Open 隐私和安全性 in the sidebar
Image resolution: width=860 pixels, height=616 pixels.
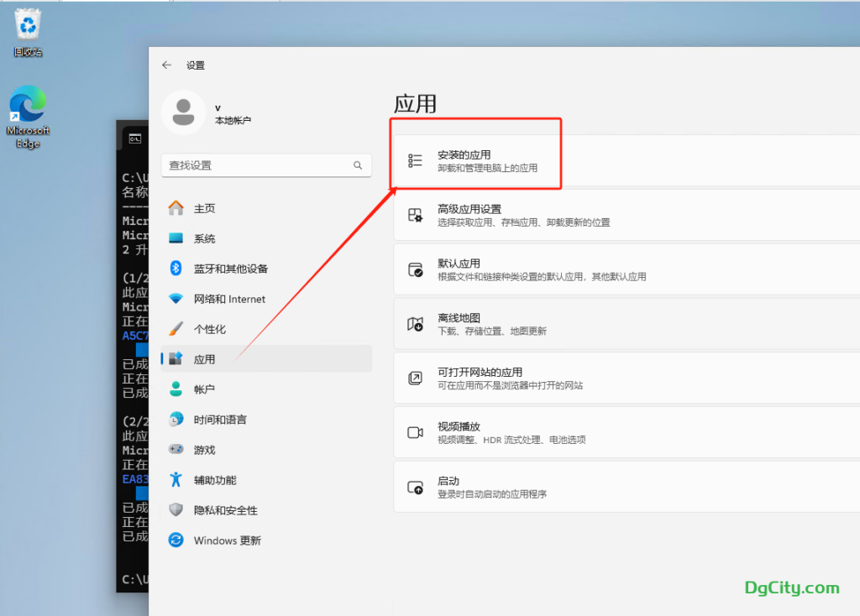(225, 510)
